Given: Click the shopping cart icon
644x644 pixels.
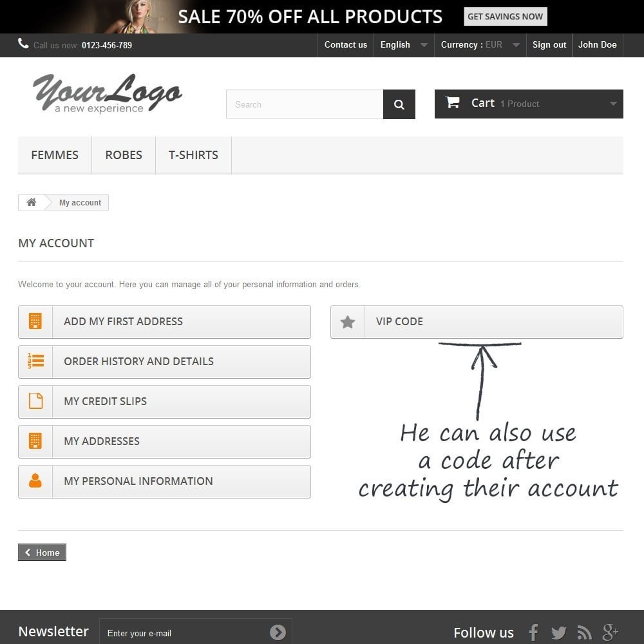Looking at the screenshot, I should pos(452,102).
